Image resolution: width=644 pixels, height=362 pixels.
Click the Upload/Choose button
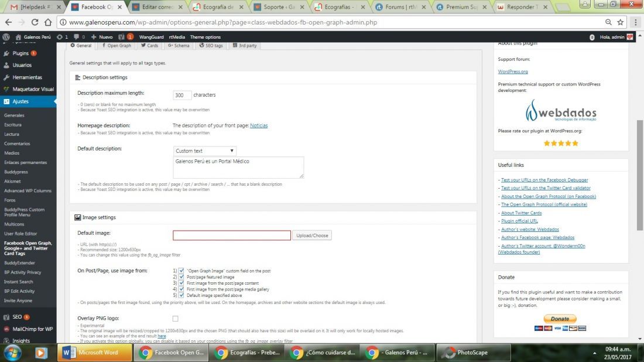coord(312,235)
